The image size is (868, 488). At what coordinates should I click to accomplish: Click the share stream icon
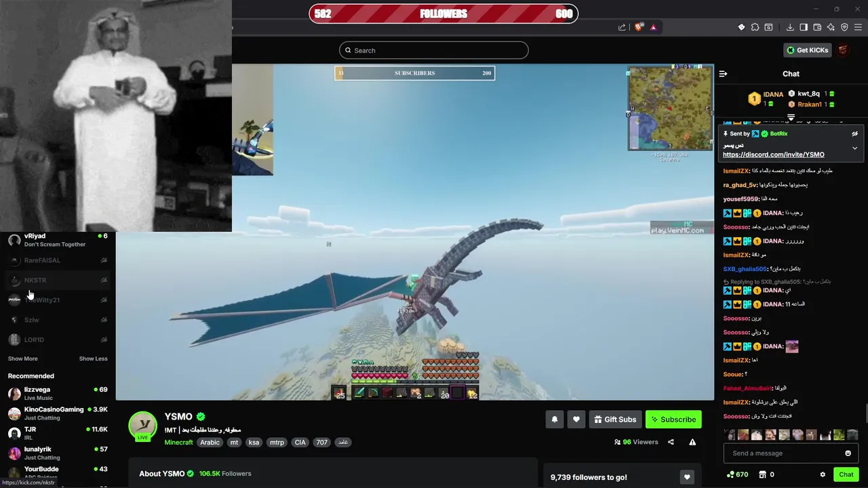point(671,442)
